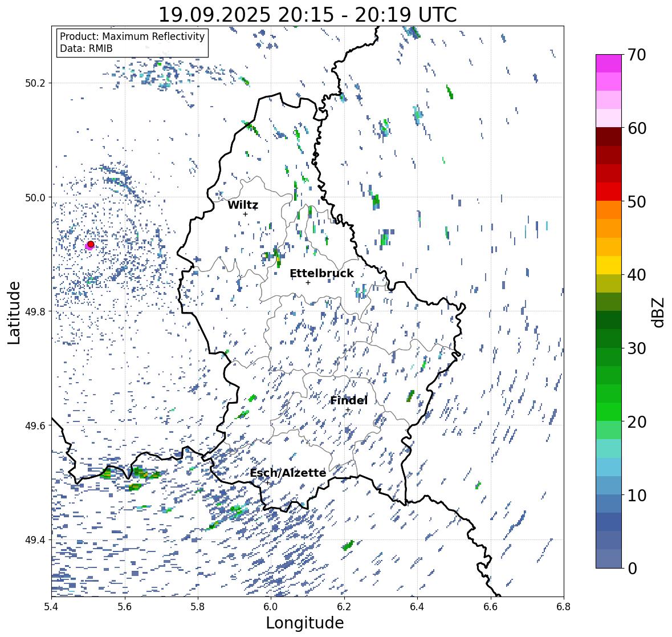
Task: Pick the slate blue bottom colorbar segment
Action: [x=609, y=558]
